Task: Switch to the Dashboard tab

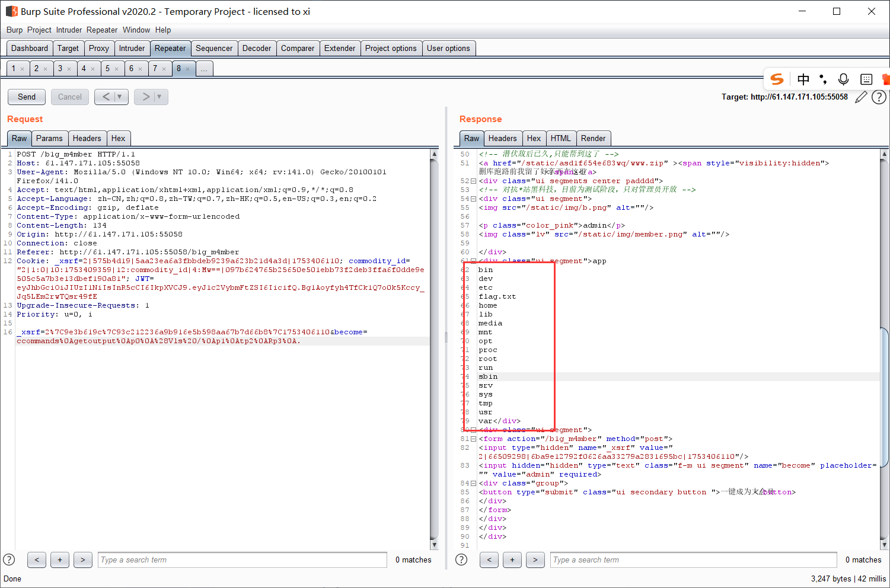Action: [30, 49]
